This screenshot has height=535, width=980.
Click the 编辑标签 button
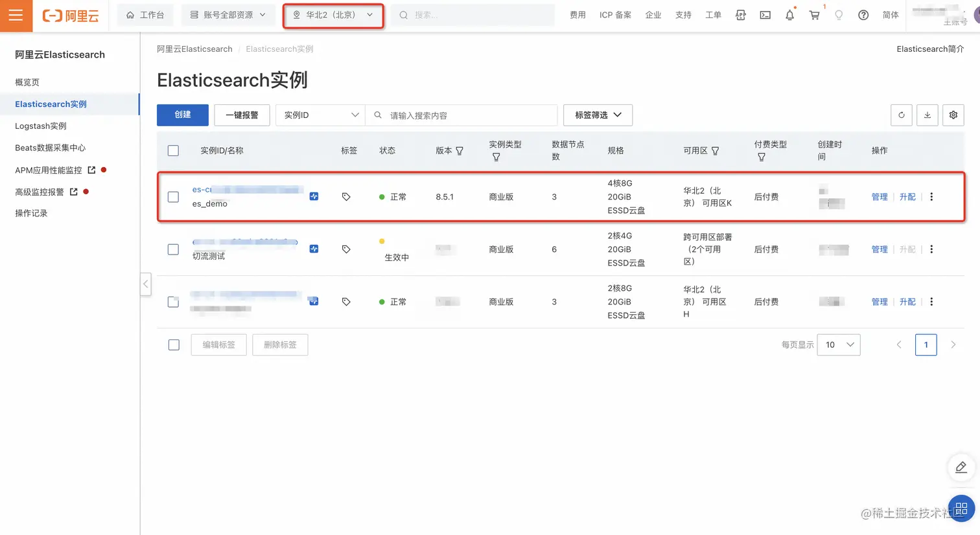tap(219, 345)
